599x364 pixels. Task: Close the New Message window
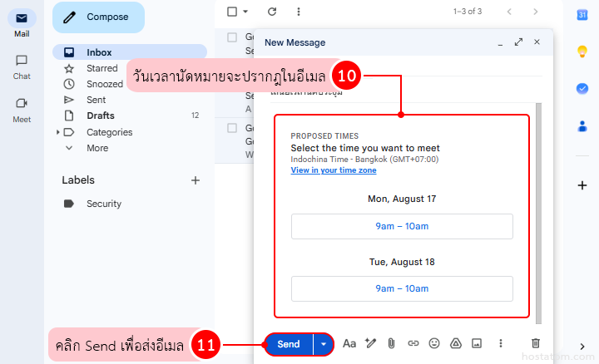537,42
